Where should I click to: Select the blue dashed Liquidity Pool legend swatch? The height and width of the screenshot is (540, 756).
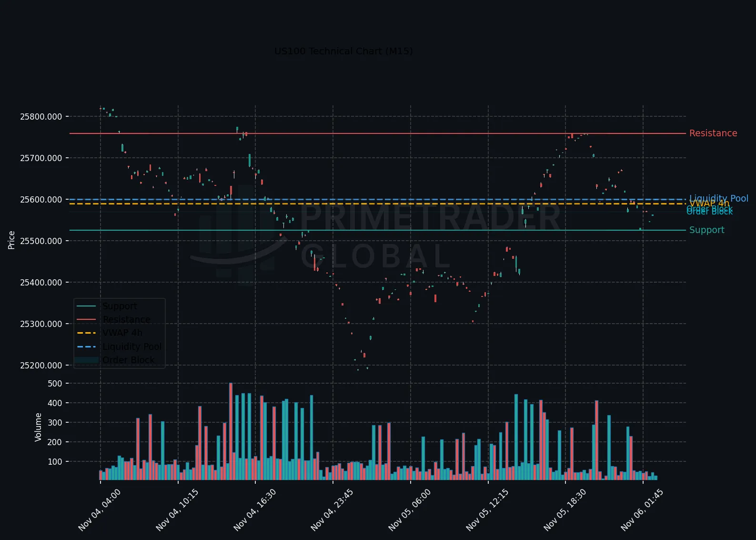[x=86, y=347]
